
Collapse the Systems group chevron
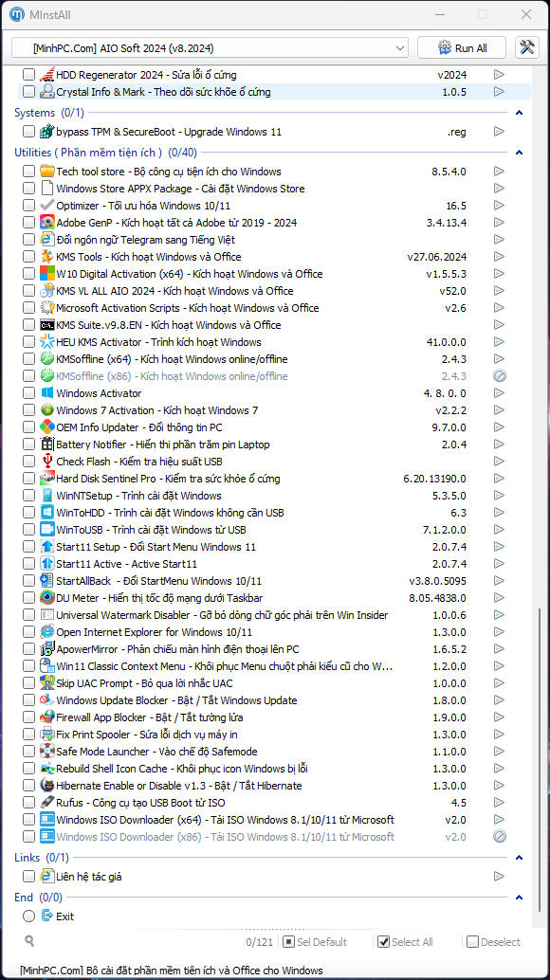pyautogui.click(x=518, y=113)
